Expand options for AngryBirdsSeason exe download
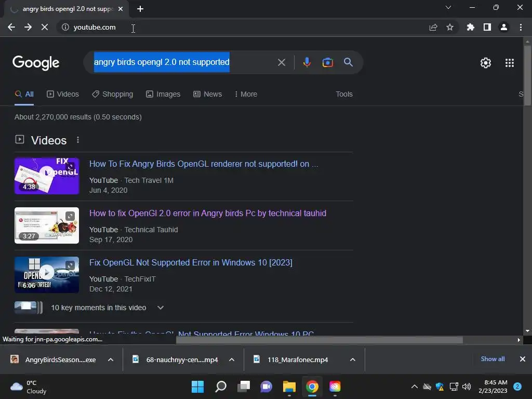This screenshot has width=532, height=399. [111, 360]
